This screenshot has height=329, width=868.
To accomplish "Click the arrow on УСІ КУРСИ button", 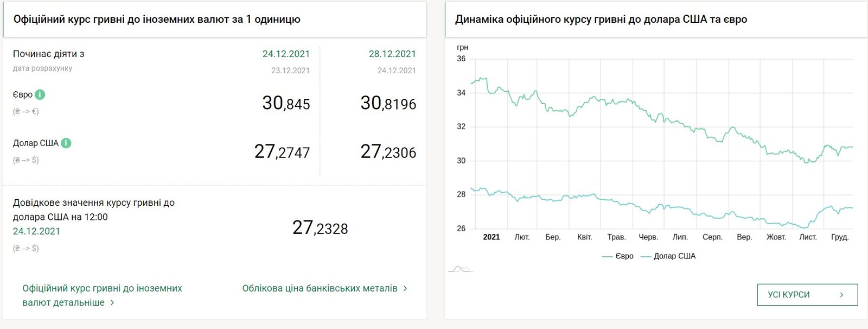I will [x=841, y=295].
